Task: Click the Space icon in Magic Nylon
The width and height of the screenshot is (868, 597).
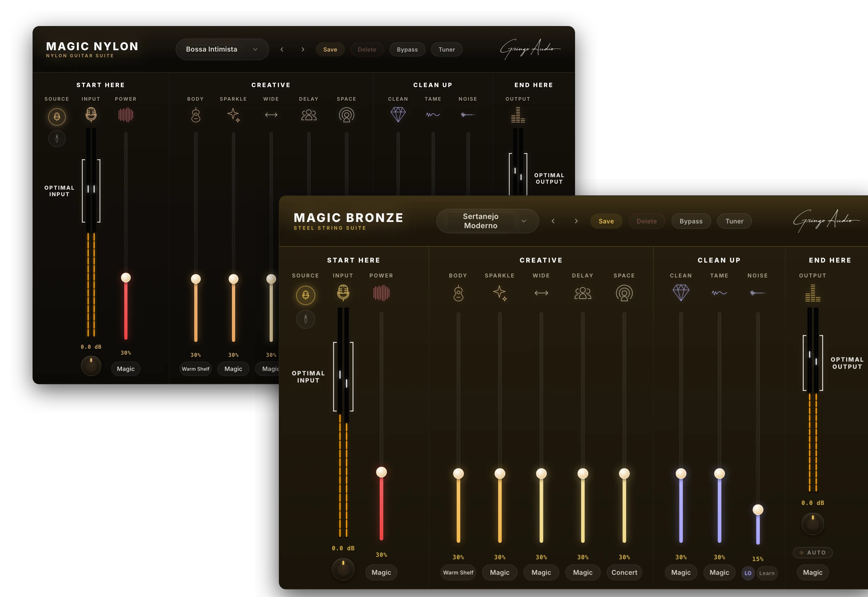Action: (347, 115)
